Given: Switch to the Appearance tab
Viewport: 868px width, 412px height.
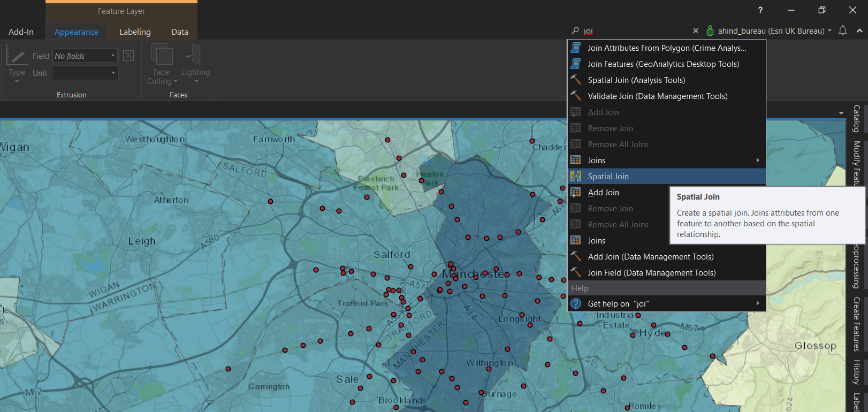Looking at the screenshot, I should tap(77, 32).
